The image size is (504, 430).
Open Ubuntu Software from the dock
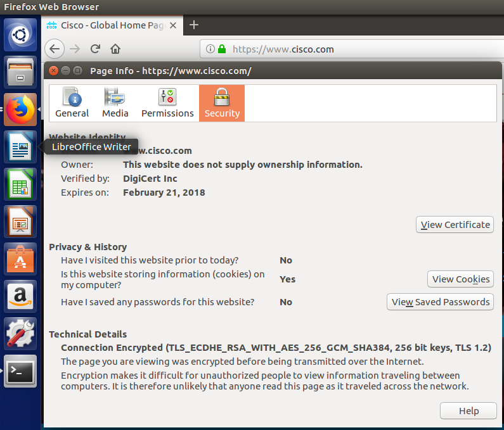pos(20,259)
